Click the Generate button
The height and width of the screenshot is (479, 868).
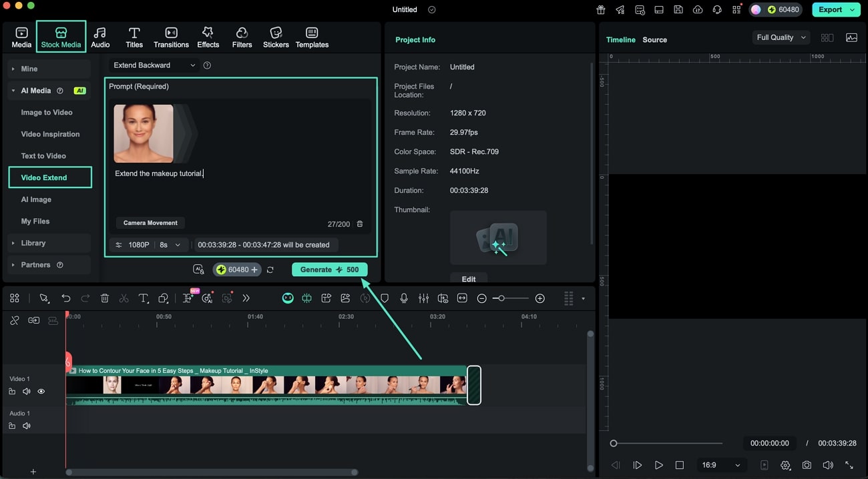point(329,269)
